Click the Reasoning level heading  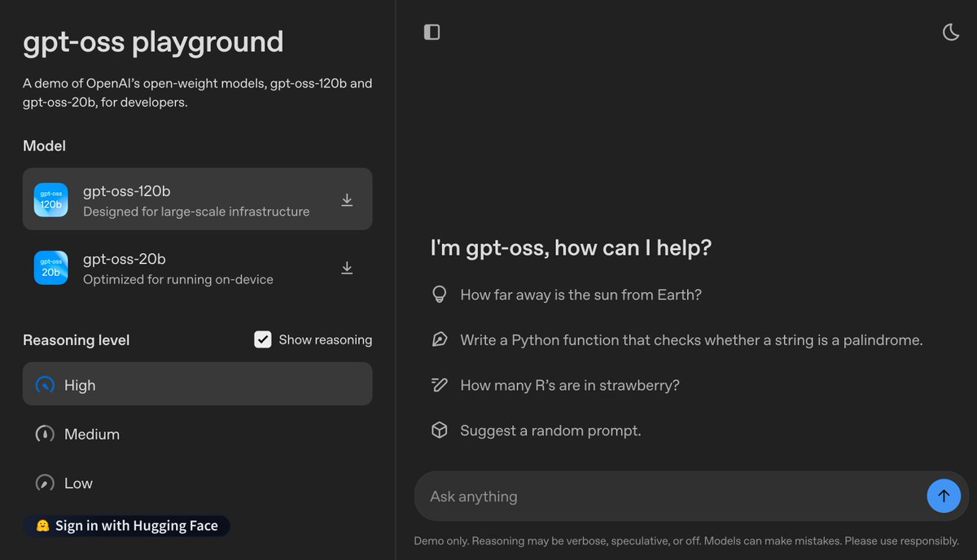click(77, 339)
